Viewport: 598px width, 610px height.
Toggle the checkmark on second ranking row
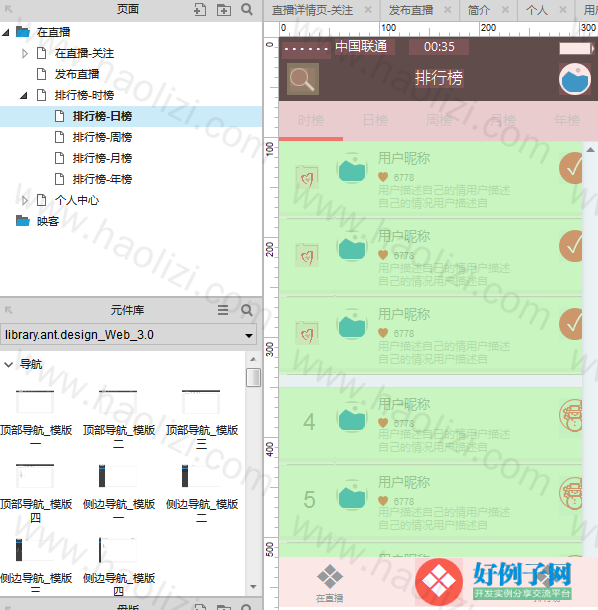point(571,246)
